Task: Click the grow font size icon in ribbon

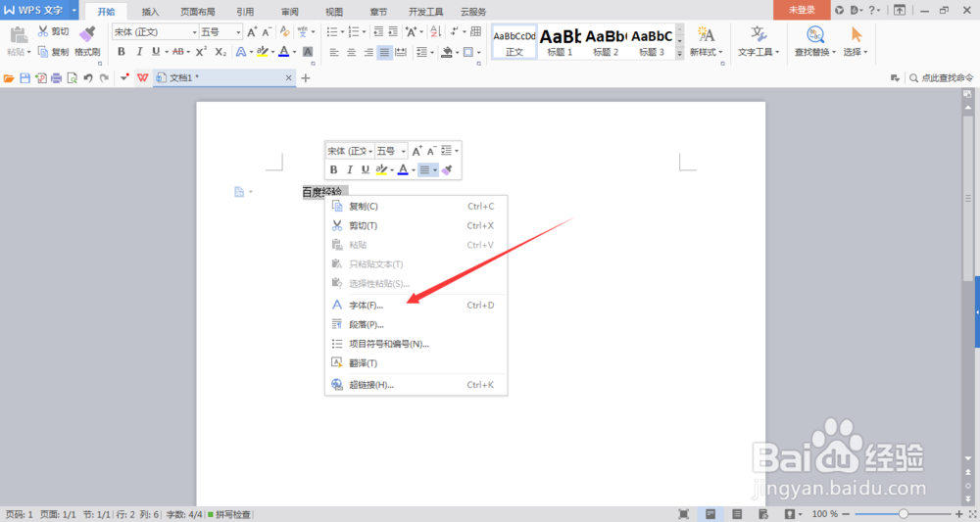Action: [x=252, y=32]
